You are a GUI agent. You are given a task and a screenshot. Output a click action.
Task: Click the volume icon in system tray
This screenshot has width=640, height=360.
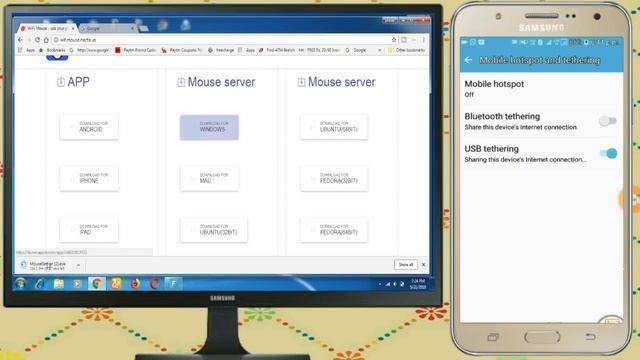click(x=395, y=284)
